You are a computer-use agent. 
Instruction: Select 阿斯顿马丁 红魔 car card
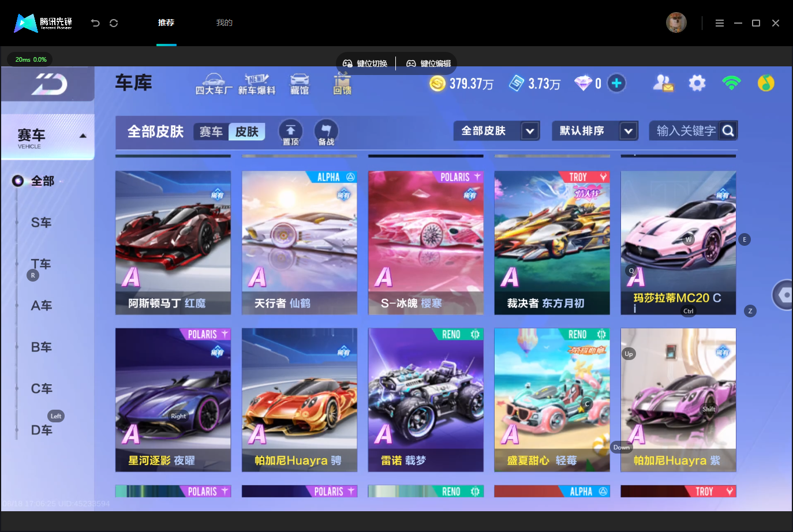pyautogui.click(x=173, y=243)
